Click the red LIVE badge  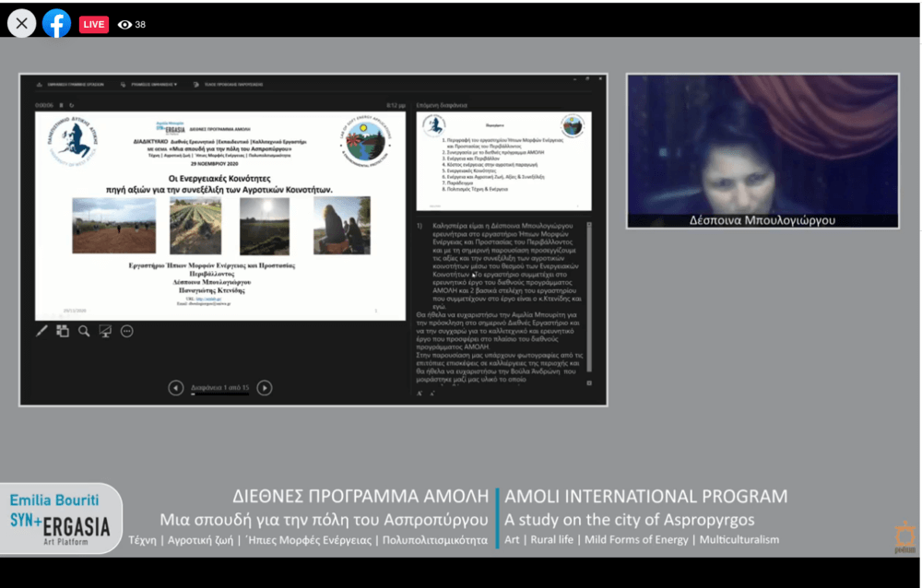click(x=94, y=24)
